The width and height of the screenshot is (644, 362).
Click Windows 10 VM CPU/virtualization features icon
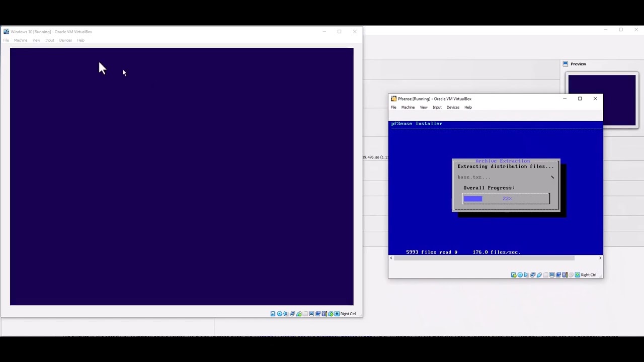click(x=324, y=314)
